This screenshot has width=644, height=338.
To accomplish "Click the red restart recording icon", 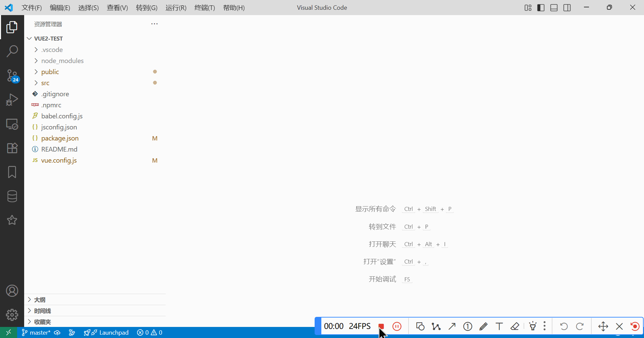I will pyautogui.click(x=635, y=326).
